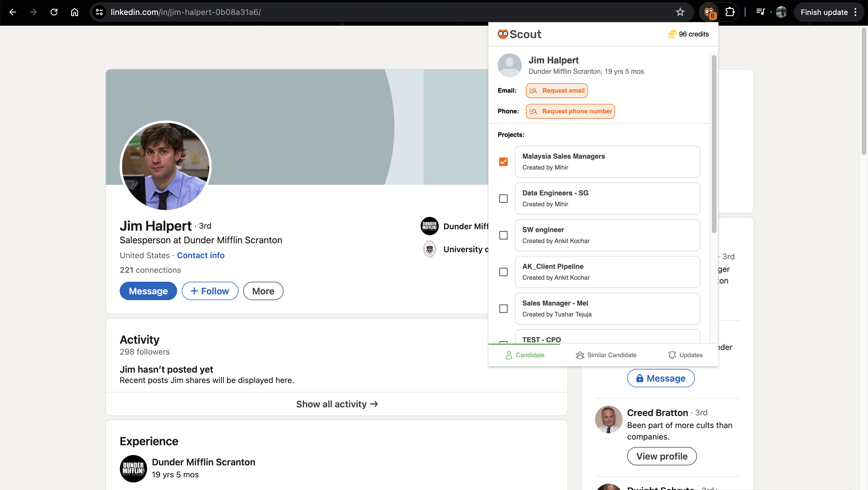868x490 pixels.
Task: Open the SW engineer project card
Action: click(x=607, y=235)
